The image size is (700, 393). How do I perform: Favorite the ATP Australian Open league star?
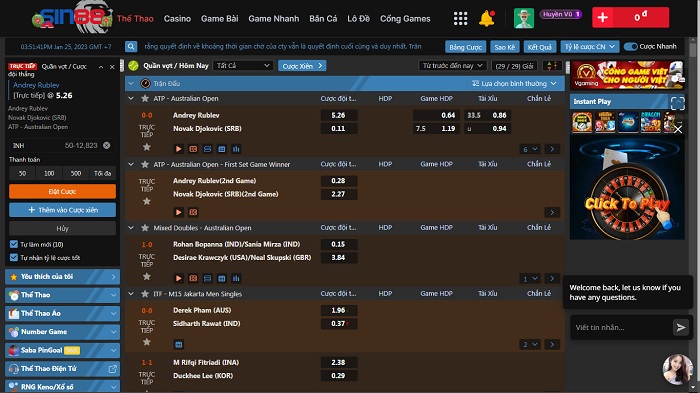coord(145,98)
